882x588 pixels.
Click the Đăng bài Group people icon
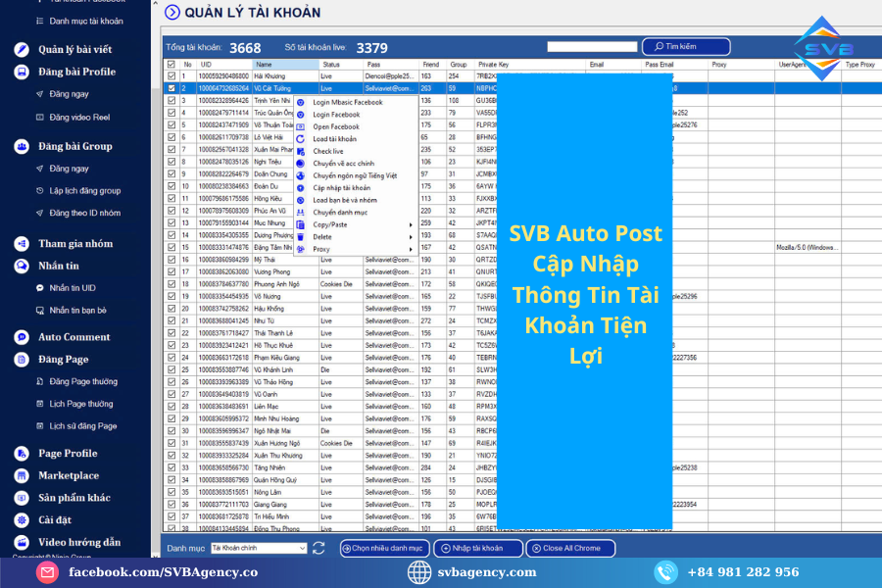coord(22,146)
